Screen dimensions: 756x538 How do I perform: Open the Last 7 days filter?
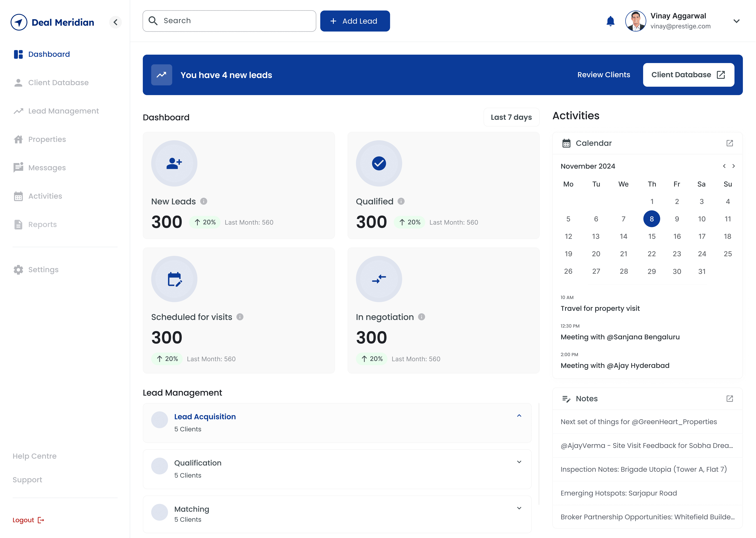click(511, 117)
